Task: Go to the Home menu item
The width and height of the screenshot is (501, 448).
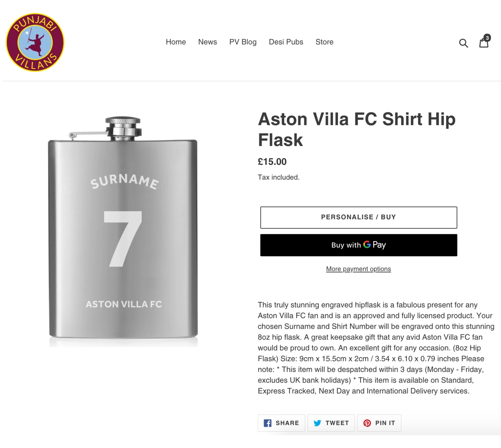Action: pos(176,42)
